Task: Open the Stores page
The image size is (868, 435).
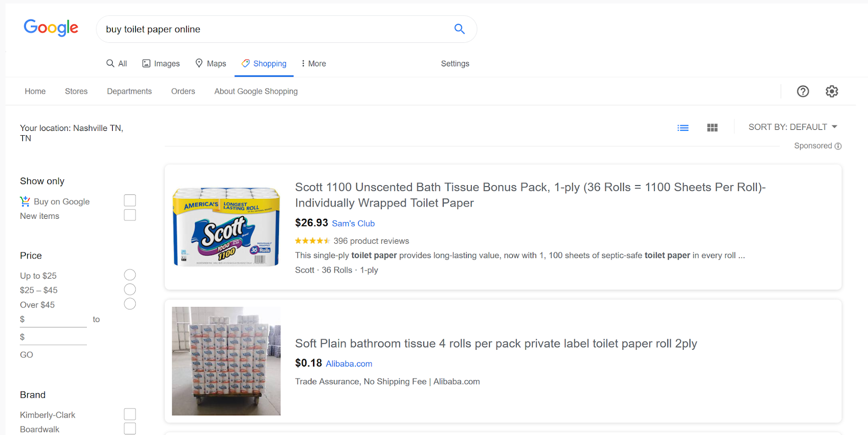Action: pos(76,91)
